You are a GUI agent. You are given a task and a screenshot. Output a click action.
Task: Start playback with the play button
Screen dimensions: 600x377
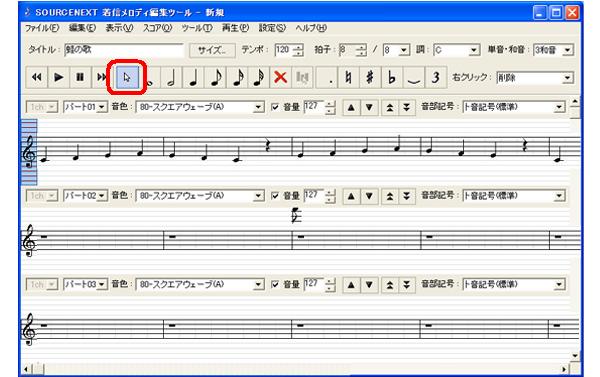point(58,78)
